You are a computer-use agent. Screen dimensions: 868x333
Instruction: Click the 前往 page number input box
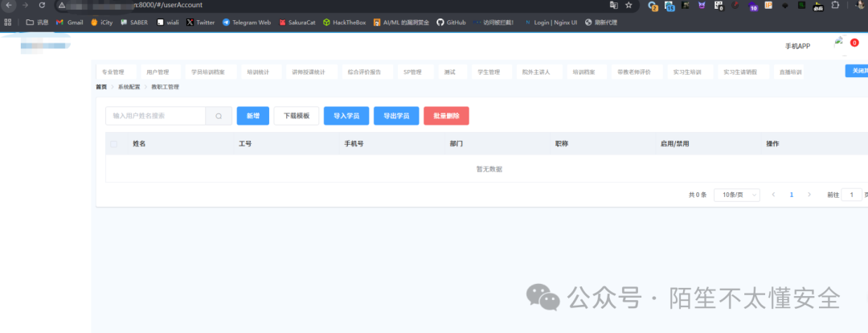tap(851, 195)
